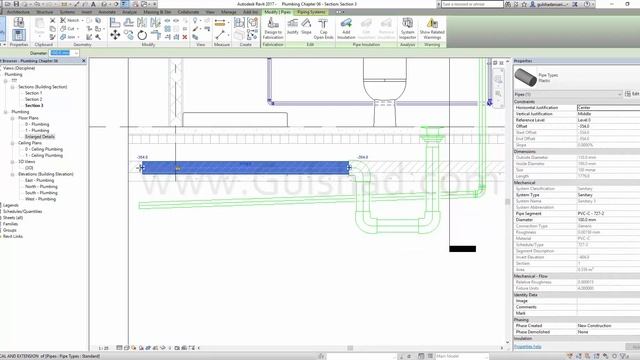The height and width of the screenshot is (360, 640).
Task: Add Insulation to the selected pipe
Action: click(346, 29)
